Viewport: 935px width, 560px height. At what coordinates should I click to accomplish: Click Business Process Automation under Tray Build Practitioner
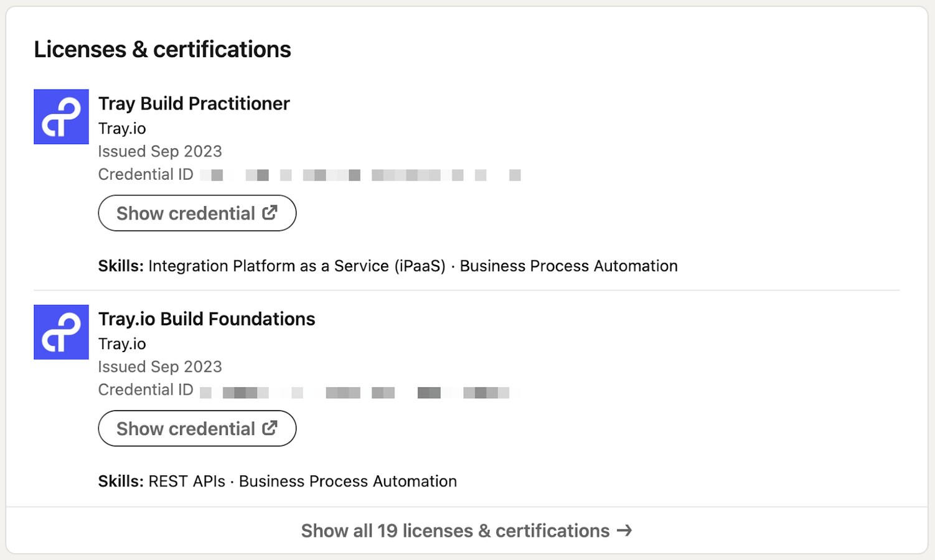[x=568, y=266]
